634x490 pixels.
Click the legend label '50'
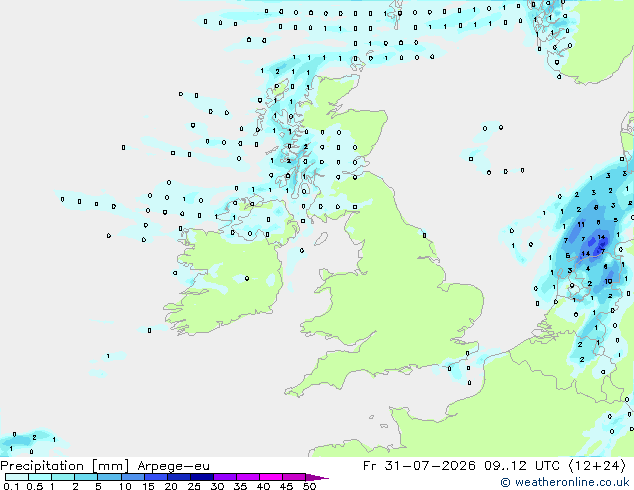click(x=309, y=486)
